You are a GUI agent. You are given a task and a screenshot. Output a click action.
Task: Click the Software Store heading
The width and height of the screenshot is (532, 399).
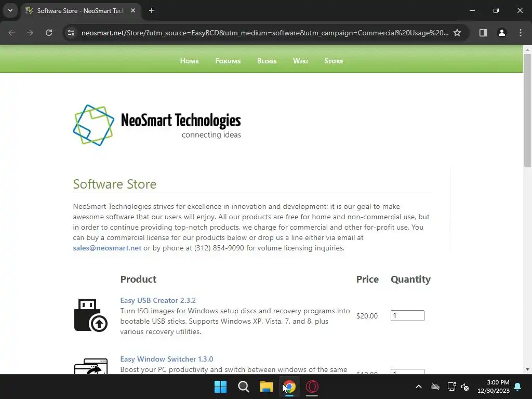115,184
